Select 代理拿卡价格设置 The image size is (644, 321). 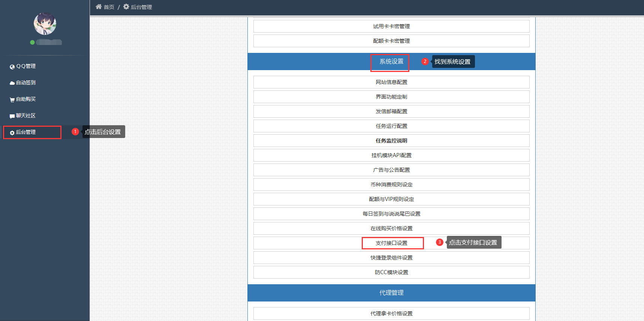(391, 313)
